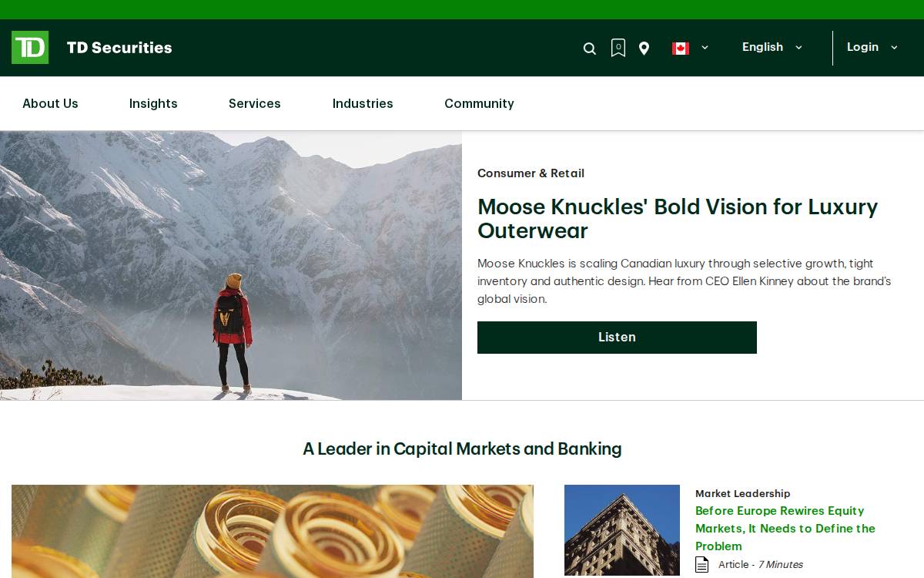The image size is (924, 578).
Task: Open Moose Knuckles' Bold Vision headline
Action: coord(678,219)
